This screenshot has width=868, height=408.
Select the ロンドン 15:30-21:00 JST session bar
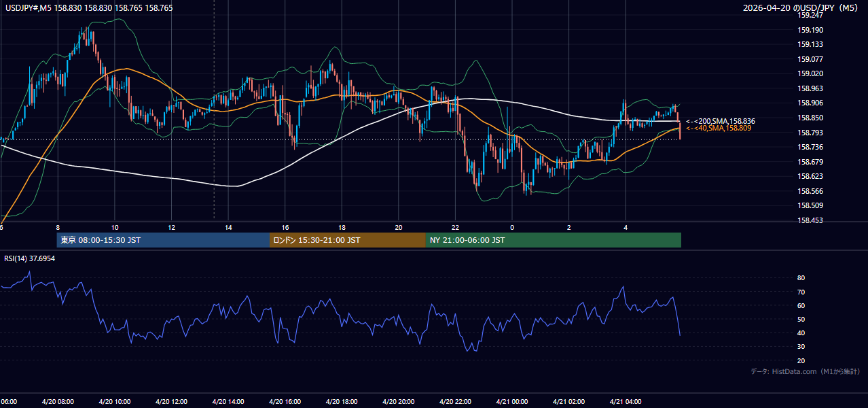[348, 240]
